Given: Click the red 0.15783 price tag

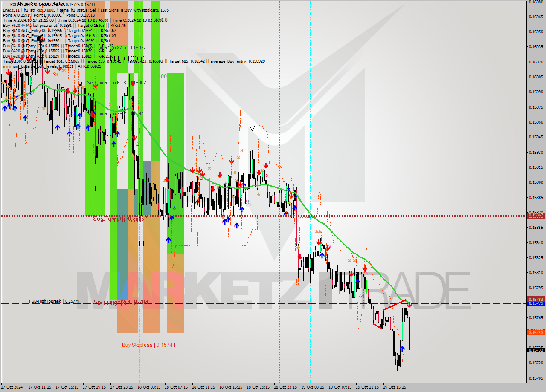Looking at the screenshot, I should tap(536, 299).
